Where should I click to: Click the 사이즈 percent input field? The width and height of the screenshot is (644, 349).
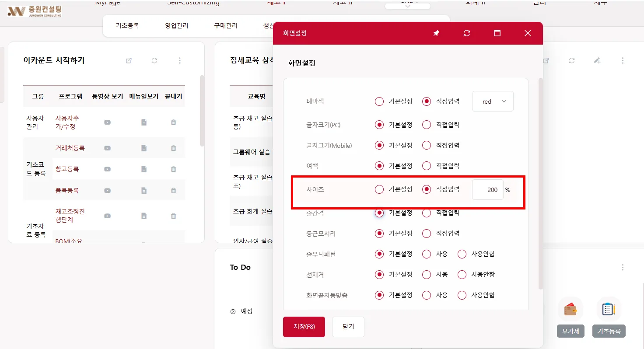click(x=488, y=190)
